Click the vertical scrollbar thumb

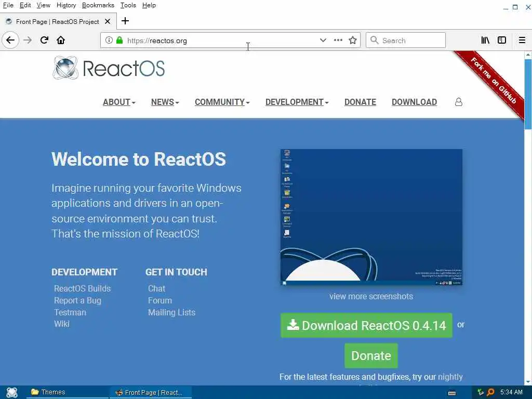(x=528, y=95)
